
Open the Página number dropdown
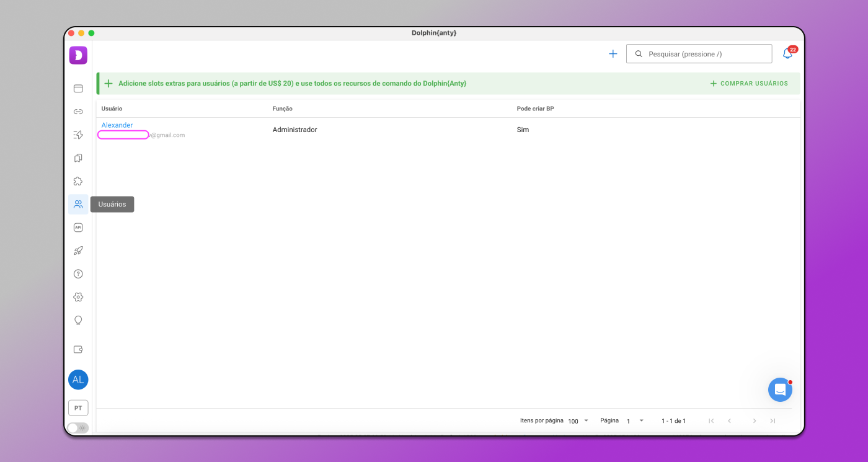tap(635, 421)
